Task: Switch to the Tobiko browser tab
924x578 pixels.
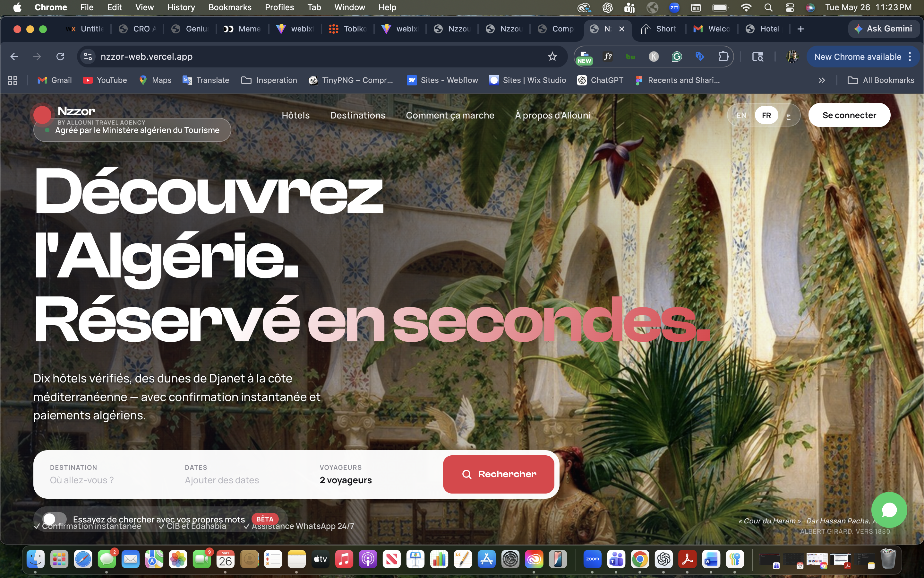Action: [x=348, y=29]
